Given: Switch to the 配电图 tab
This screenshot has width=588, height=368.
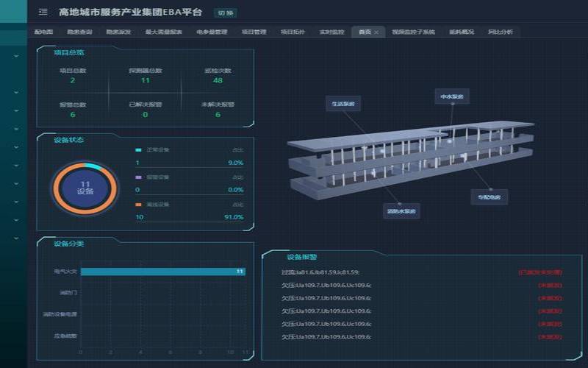Looking at the screenshot, I should coord(43,32).
